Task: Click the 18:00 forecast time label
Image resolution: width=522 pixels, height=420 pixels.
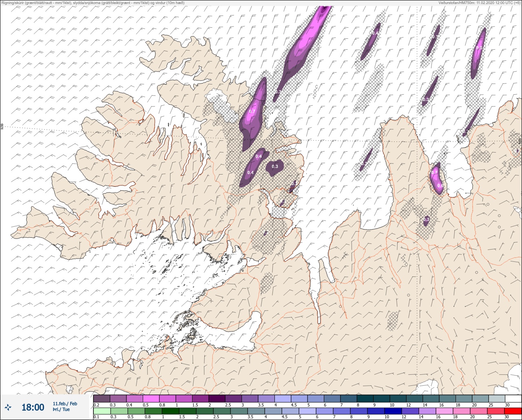Action: (33, 407)
